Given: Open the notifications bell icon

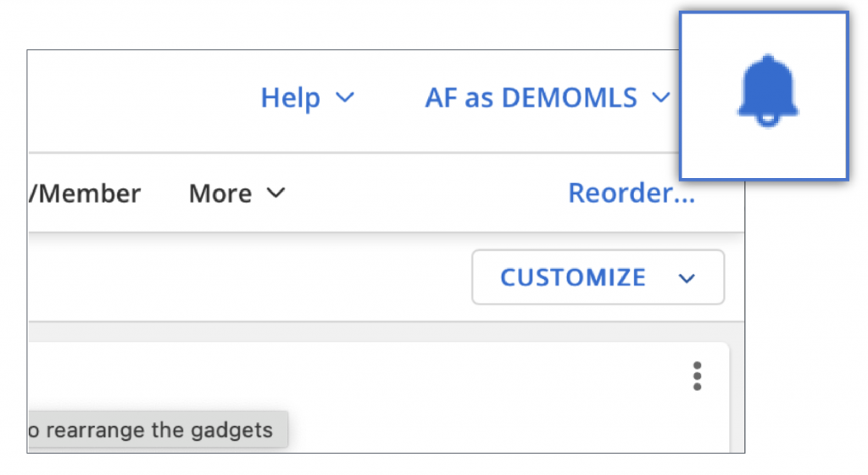Looking at the screenshot, I should click(x=767, y=92).
